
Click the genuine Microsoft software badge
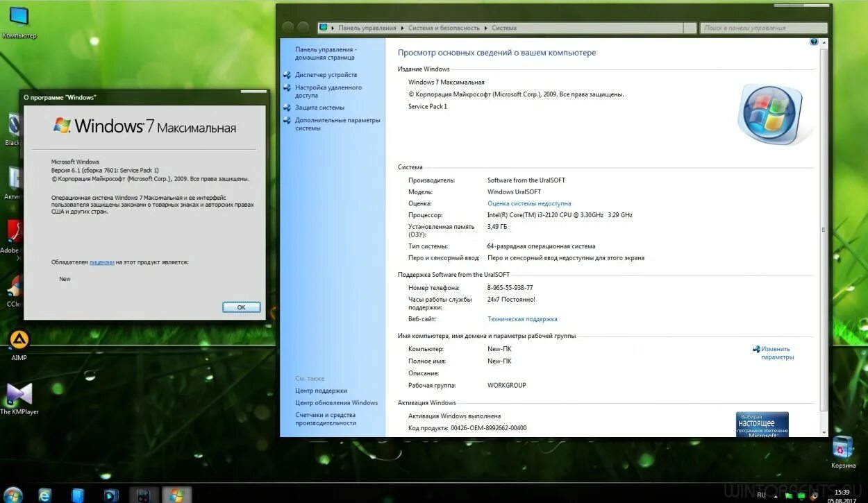[x=762, y=425]
